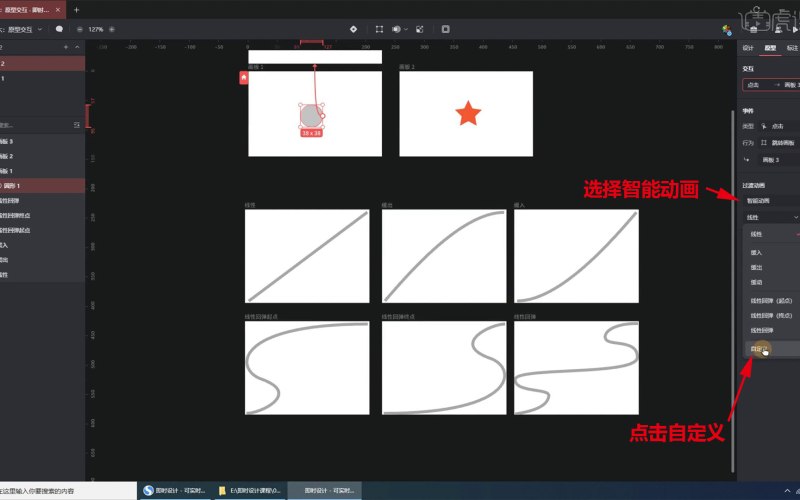This screenshot has height=500, width=800.
Task: Choose 缓入 in the easing list
Action: click(772, 253)
